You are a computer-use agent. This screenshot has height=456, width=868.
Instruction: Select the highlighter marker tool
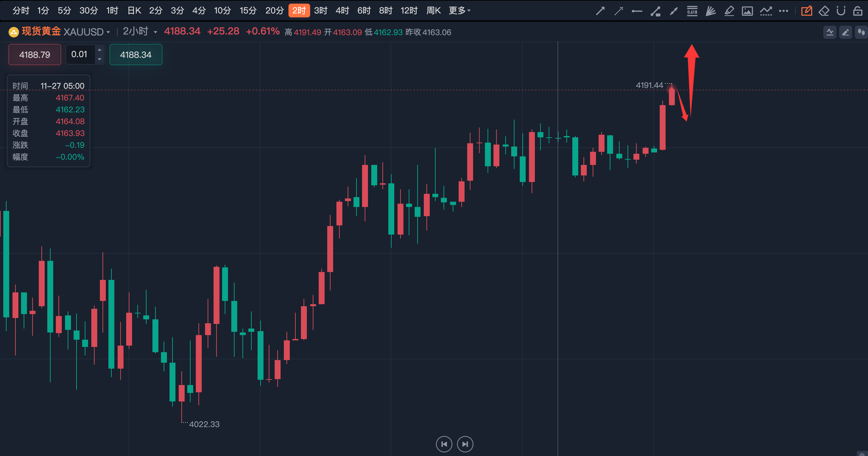tap(729, 11)
